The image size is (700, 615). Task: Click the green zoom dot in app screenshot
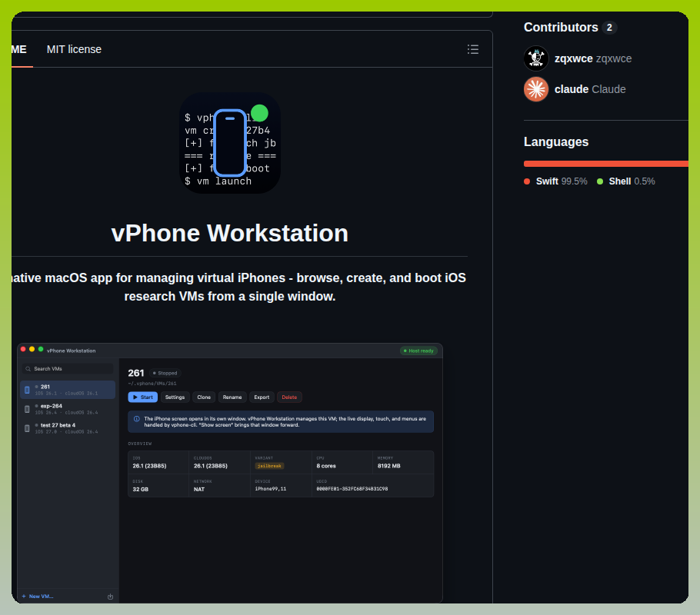pos(41,350)
